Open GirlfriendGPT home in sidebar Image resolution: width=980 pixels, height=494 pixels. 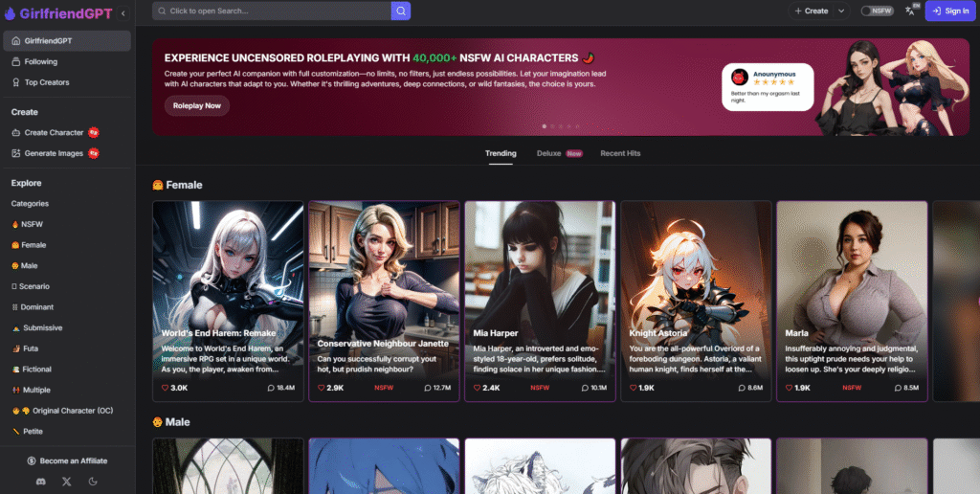(67, 40)
